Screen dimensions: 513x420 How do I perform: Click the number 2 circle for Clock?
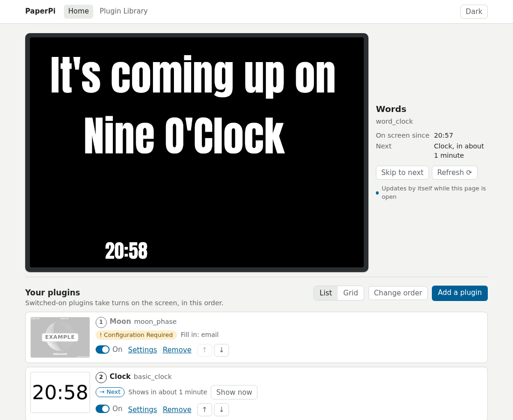[x=101, y=377]
